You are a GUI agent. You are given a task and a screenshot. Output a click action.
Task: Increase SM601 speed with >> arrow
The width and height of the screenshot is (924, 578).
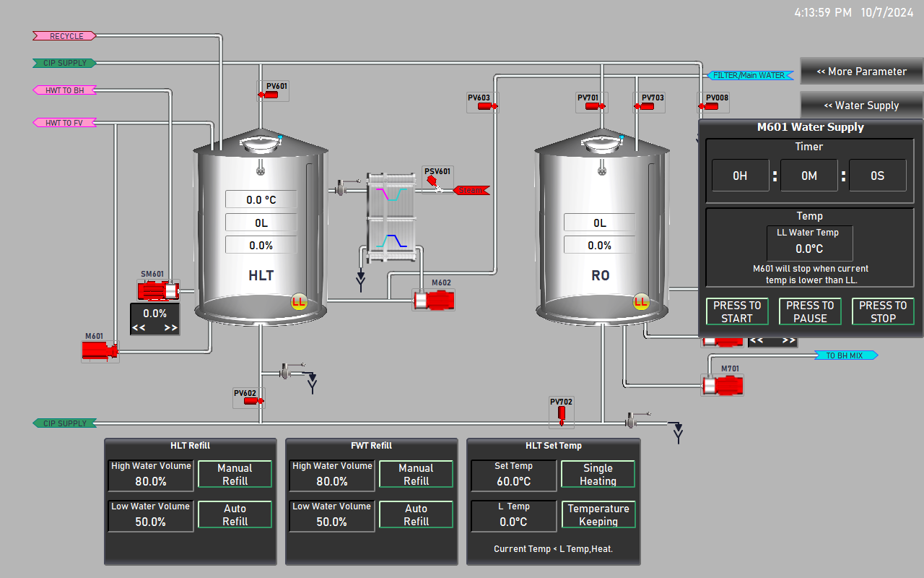(x=171, y=327)
